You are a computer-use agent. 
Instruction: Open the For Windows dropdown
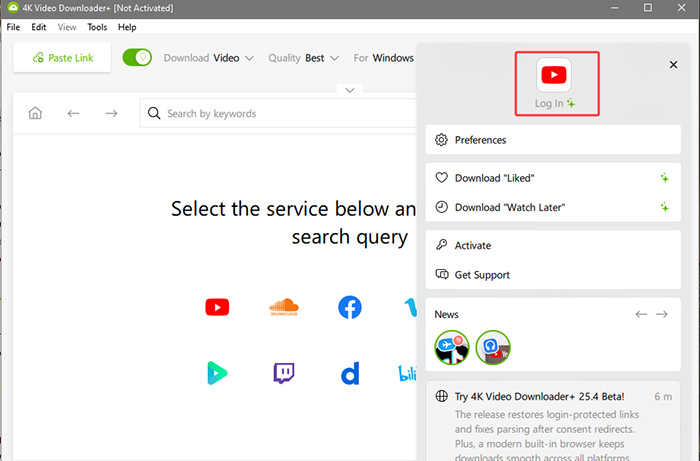click(x=383, y=58)
